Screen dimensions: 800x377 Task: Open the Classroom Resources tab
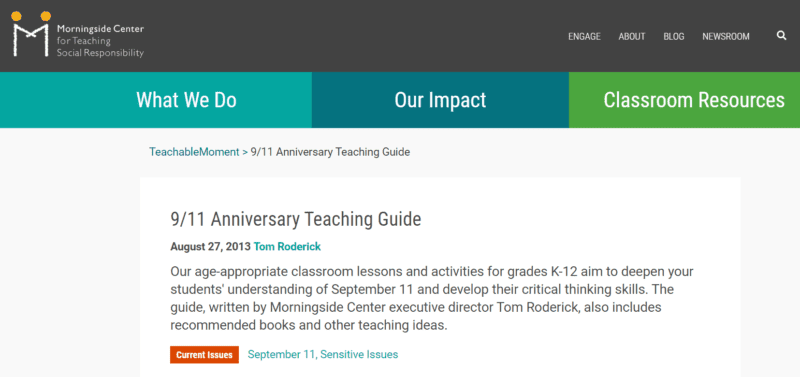tap(684, 100)
